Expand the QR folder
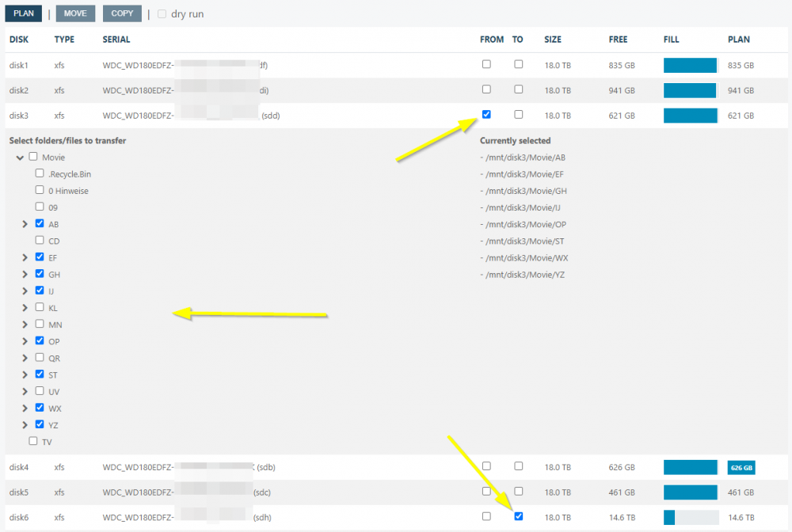The height and width of the screenshot is (532, 792). click(x=25, y=358)
